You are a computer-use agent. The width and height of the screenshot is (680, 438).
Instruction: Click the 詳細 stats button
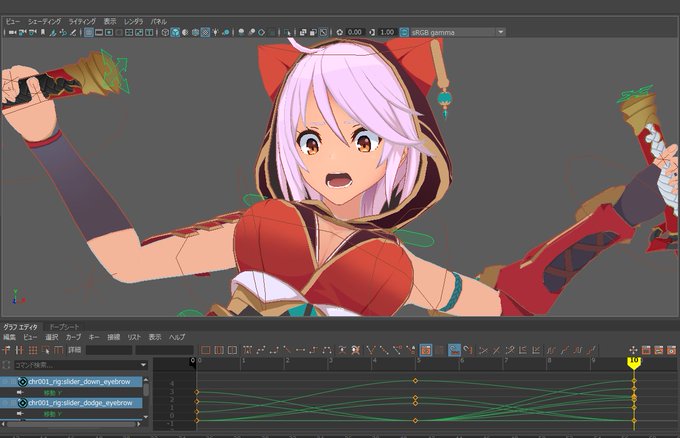[x=74, y=350]
